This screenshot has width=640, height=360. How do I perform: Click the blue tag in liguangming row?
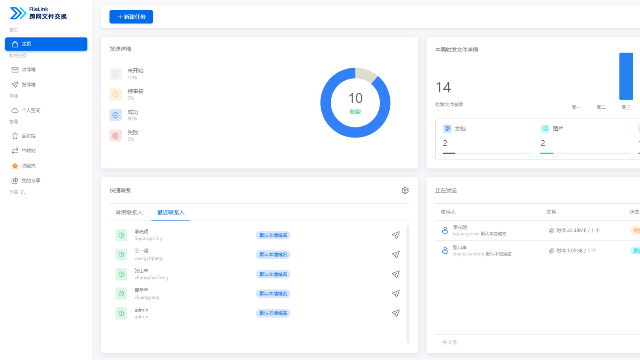click(273, 235)
